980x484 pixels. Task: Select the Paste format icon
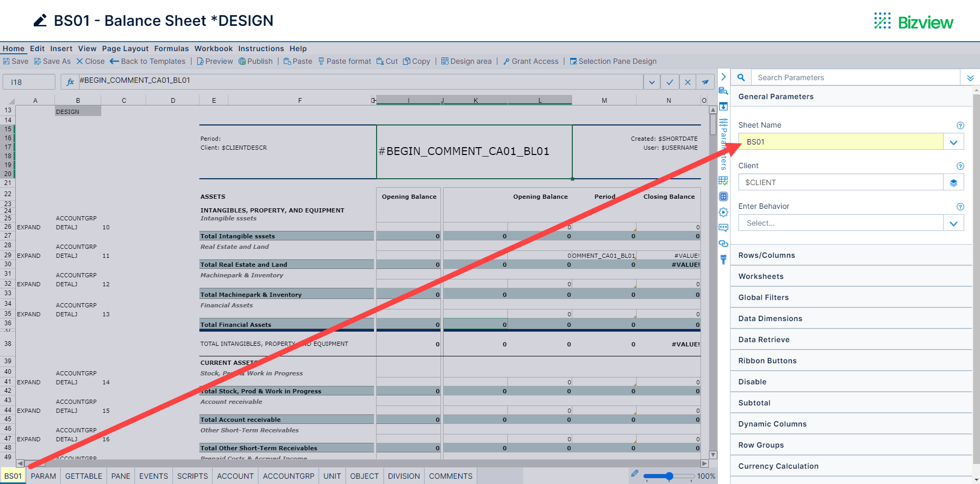click(x=321, y=61)
